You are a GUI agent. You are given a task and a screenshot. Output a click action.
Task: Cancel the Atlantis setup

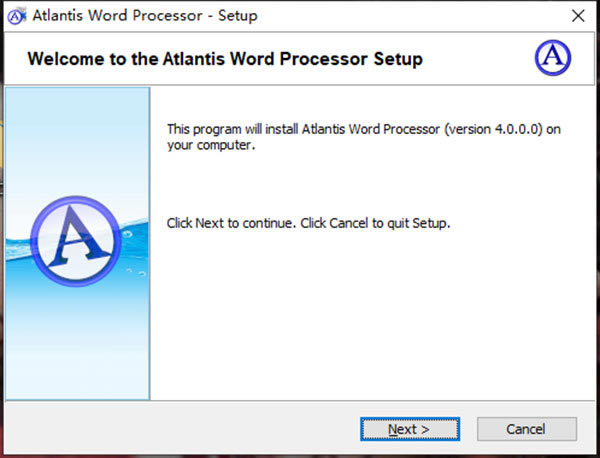click(527, 429)
